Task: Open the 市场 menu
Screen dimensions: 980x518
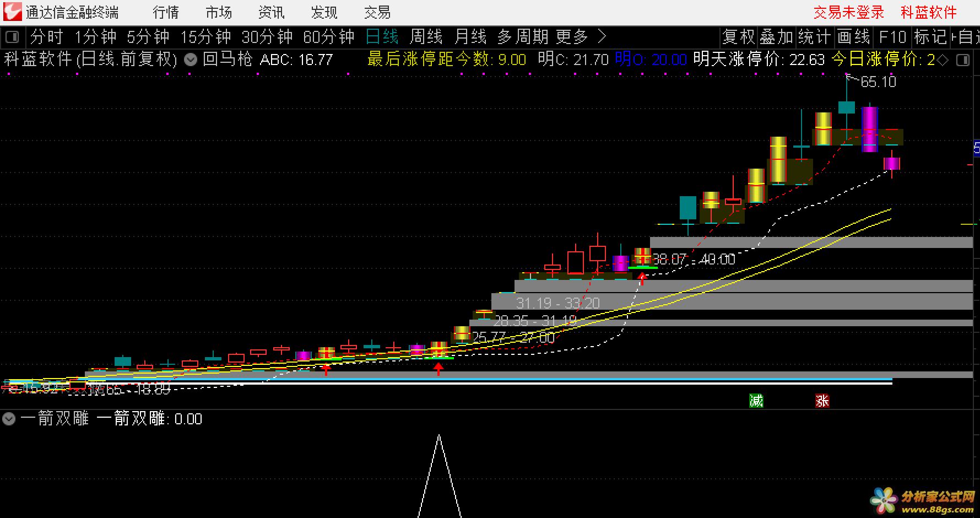Action: (219, 12)
